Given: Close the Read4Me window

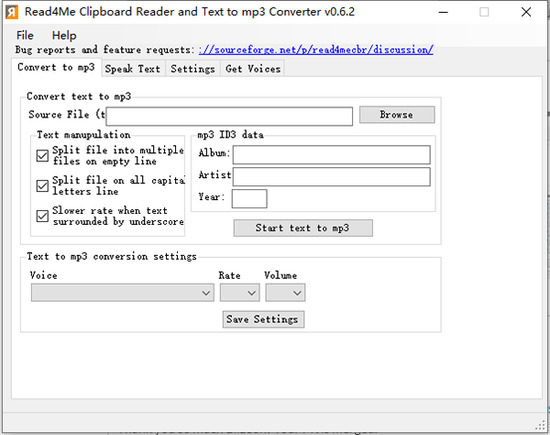Looking at the screenshot, I should pos(526,12).
